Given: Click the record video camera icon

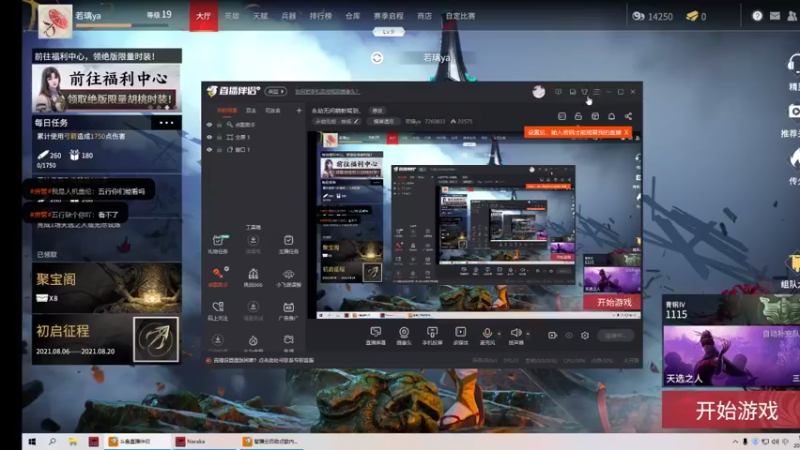Looking at the screenshot, I should 552,335.
